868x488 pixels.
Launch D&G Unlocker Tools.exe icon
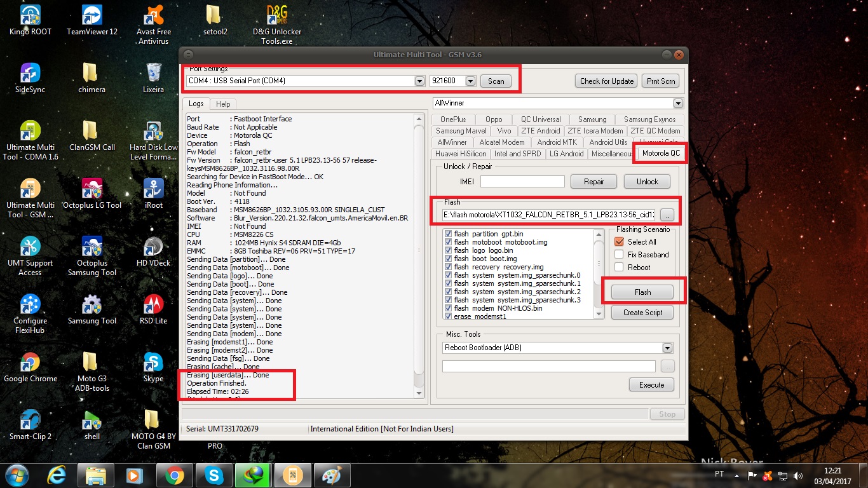[277, 25]
